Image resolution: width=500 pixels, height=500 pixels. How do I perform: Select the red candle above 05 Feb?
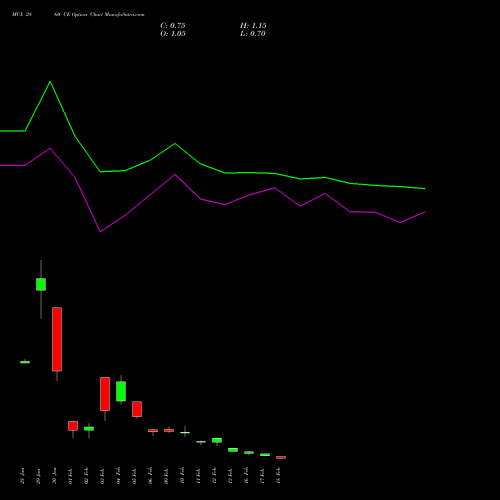coord(137,409)
